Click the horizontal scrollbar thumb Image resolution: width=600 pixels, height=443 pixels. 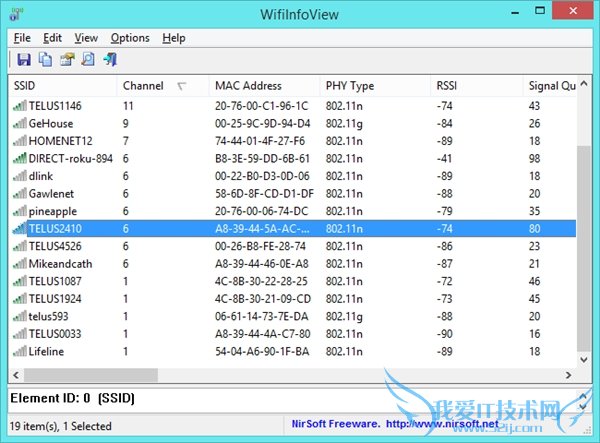(91, 375)
